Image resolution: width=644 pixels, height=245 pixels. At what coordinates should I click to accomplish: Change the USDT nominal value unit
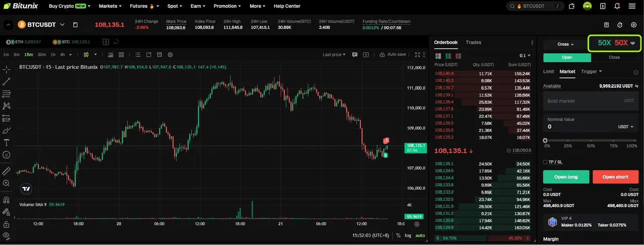click(x=626, y=127)
